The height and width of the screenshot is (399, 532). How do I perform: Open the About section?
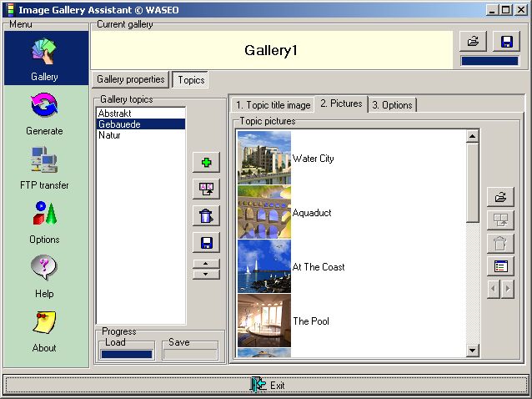coord(44,331)
